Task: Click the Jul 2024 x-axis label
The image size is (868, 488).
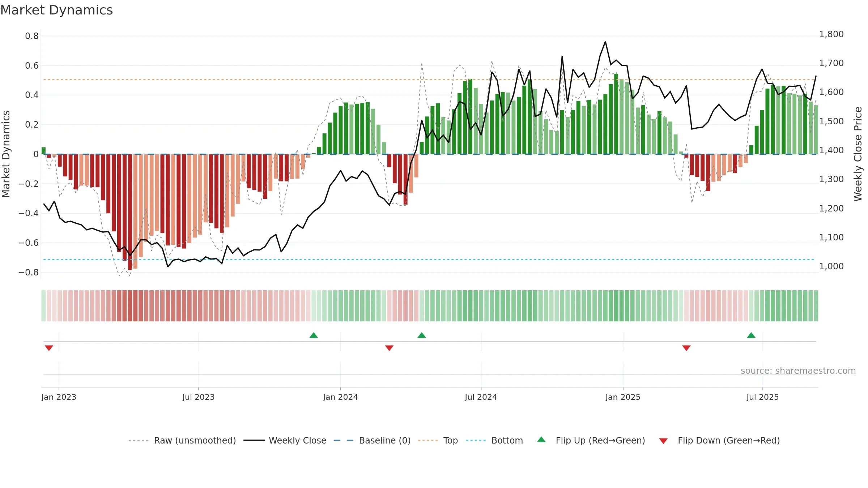Action: coord(481,397)
